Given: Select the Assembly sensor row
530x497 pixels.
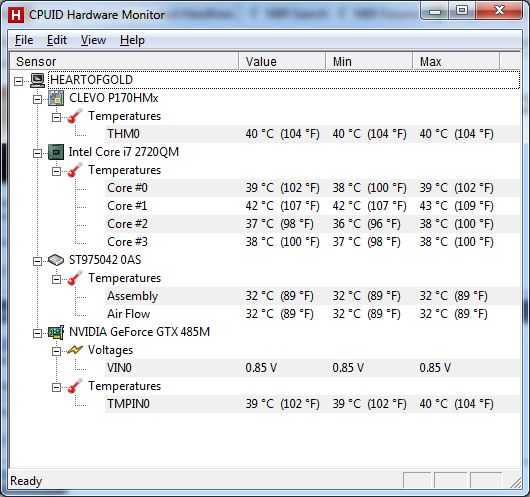Looking at the screenshot, I should tap(312, 296).
